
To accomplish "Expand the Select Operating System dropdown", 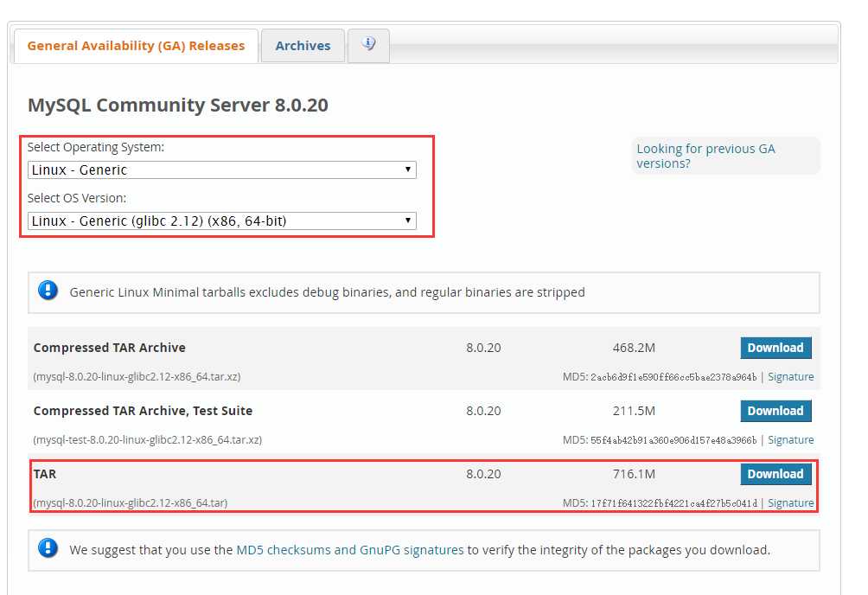I will pos(221,170).
